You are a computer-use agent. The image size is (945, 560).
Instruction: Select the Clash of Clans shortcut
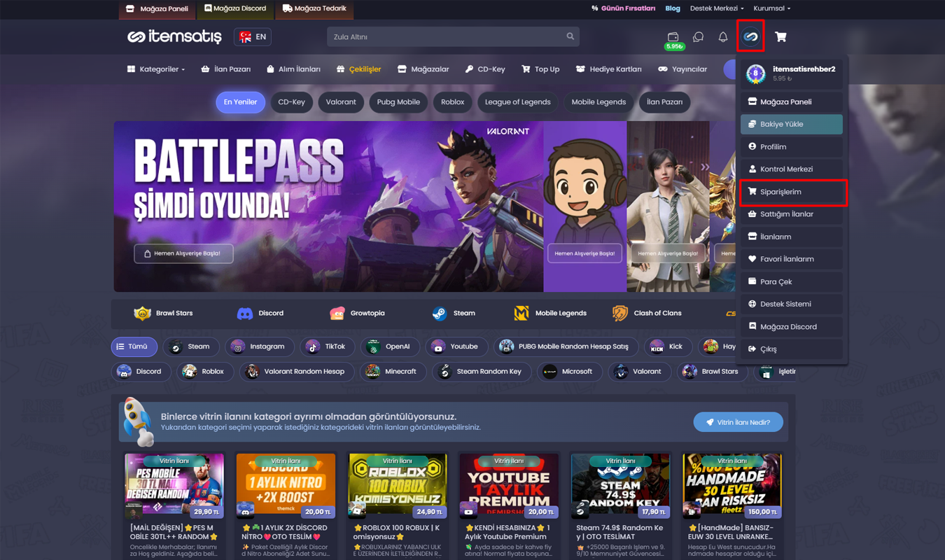pos(647,313)
